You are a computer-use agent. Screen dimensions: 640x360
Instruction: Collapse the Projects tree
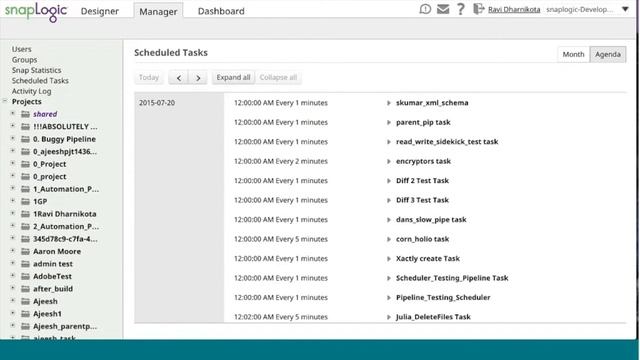point(5,101)
